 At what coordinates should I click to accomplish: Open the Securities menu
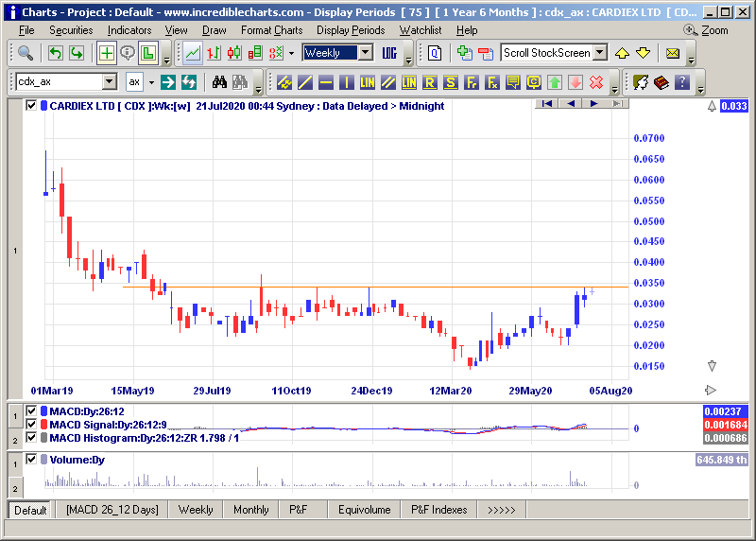71,30
